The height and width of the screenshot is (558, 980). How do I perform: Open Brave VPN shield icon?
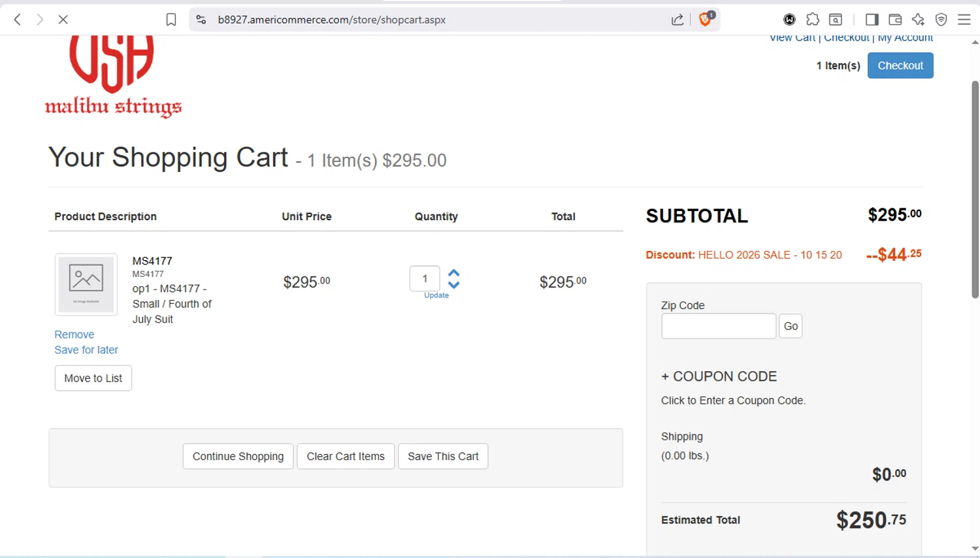941,20
